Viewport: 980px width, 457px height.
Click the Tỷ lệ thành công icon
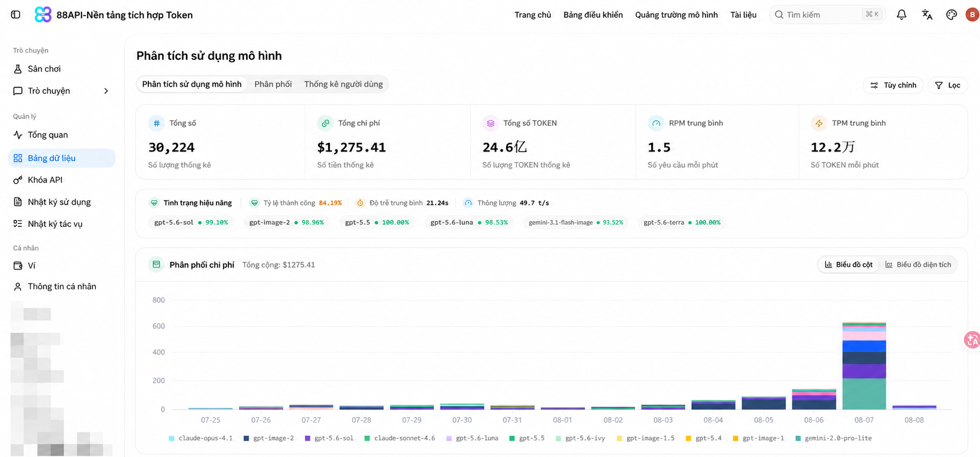pyautogui.click(x=255, y=203)
